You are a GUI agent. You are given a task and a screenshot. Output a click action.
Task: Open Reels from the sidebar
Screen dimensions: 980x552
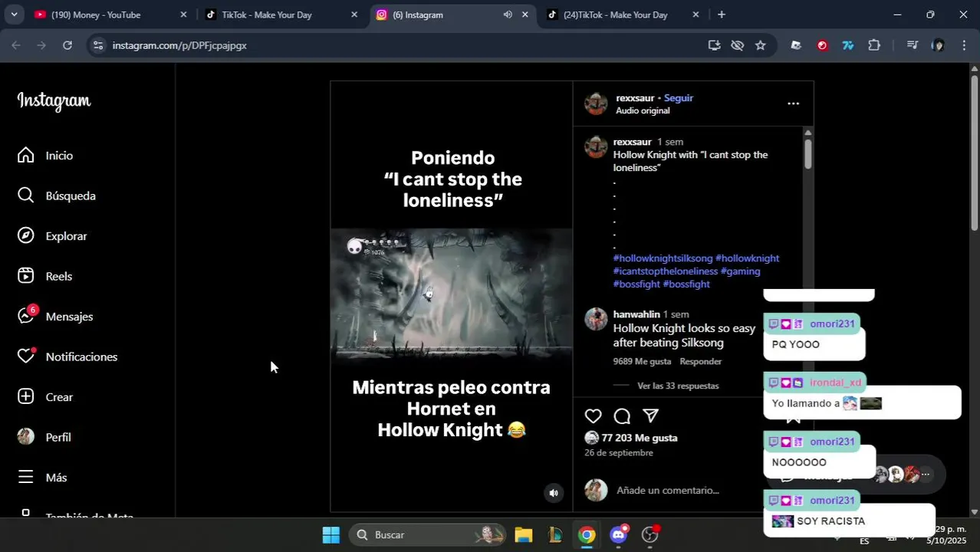pos(44,276)
